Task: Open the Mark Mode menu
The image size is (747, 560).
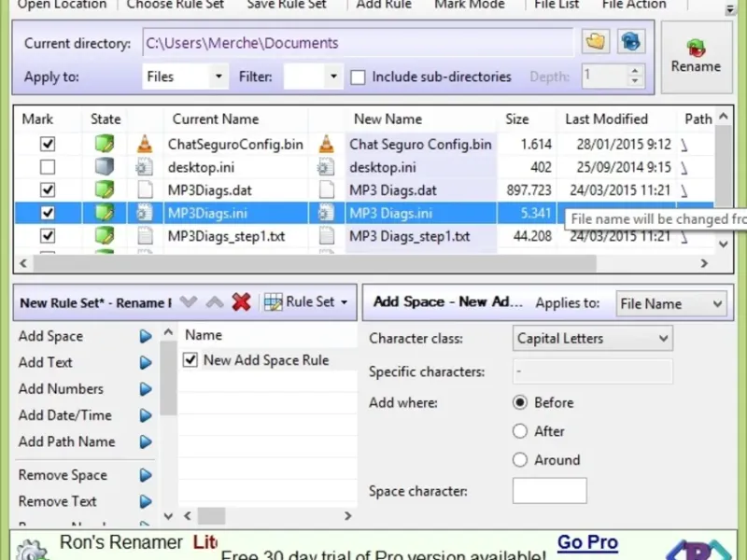Action: 470,5
